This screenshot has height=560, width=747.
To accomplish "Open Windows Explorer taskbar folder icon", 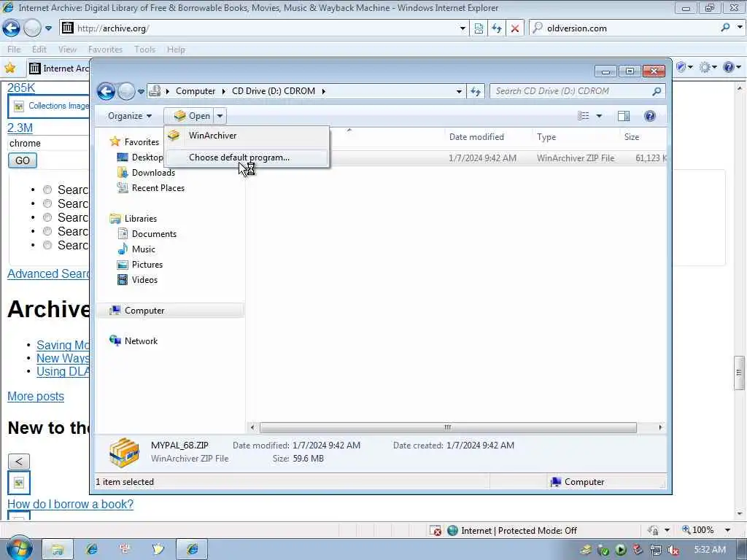I will (58, 550).
